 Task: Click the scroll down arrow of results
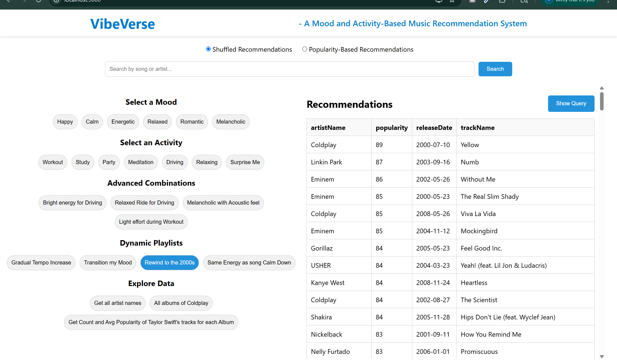[602, 357]
